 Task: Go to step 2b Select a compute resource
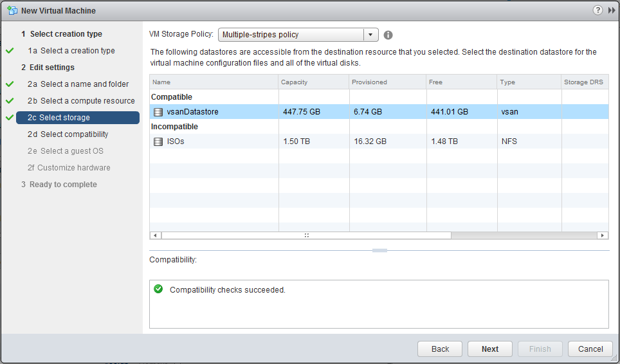[x=81, y=101]
